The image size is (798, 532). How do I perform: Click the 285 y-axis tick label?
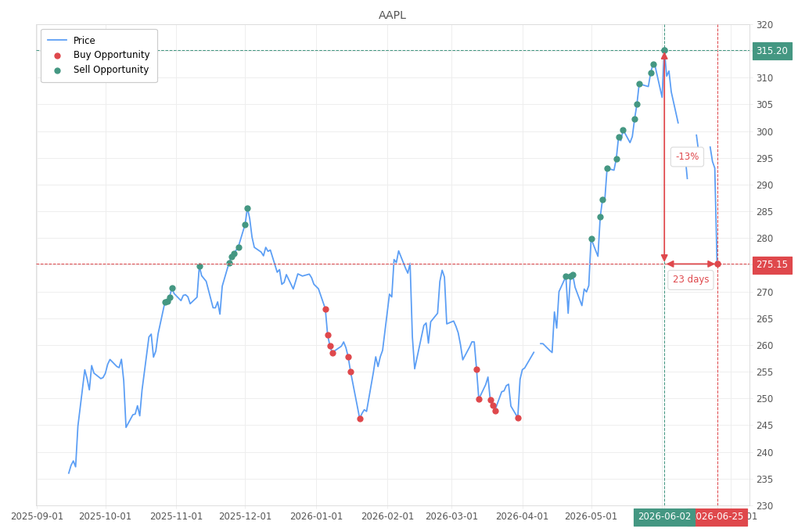point(764,212)
